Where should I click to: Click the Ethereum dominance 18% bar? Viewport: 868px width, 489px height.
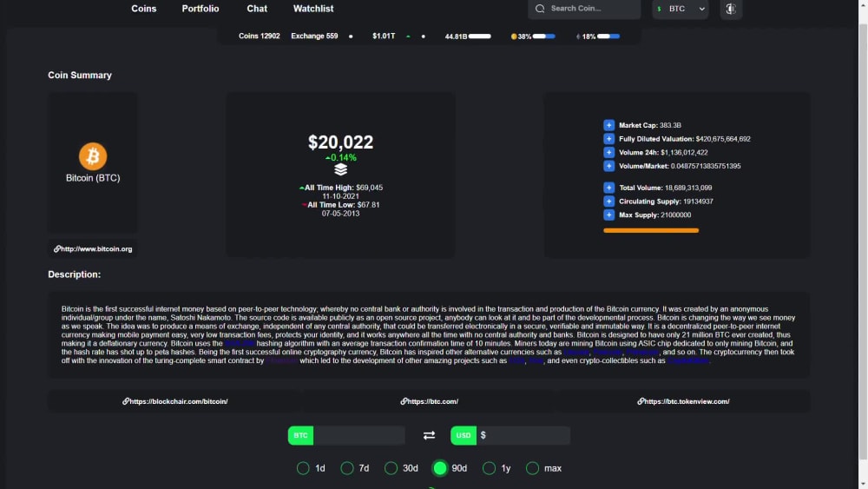pyautogui.click(x=608, y=36)
